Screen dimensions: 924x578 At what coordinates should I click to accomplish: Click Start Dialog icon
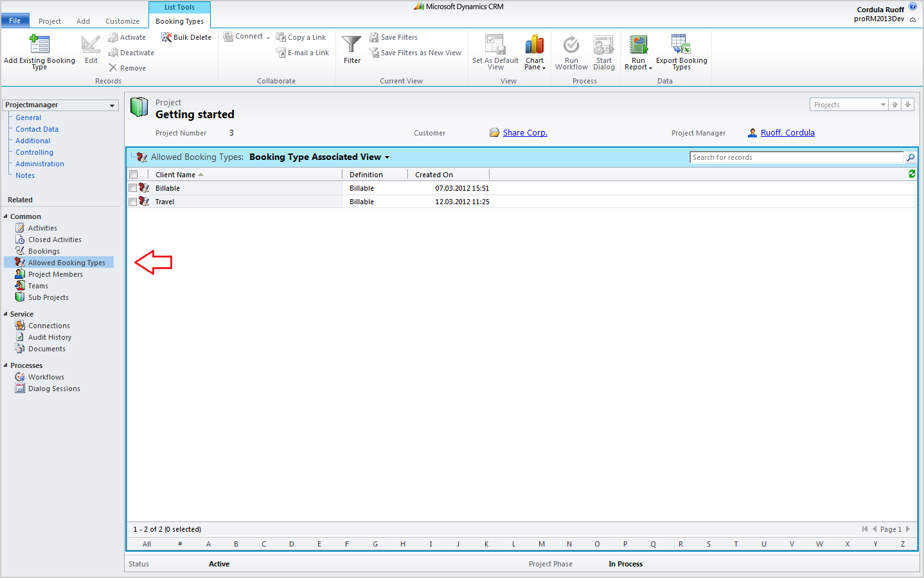(603, 45)
